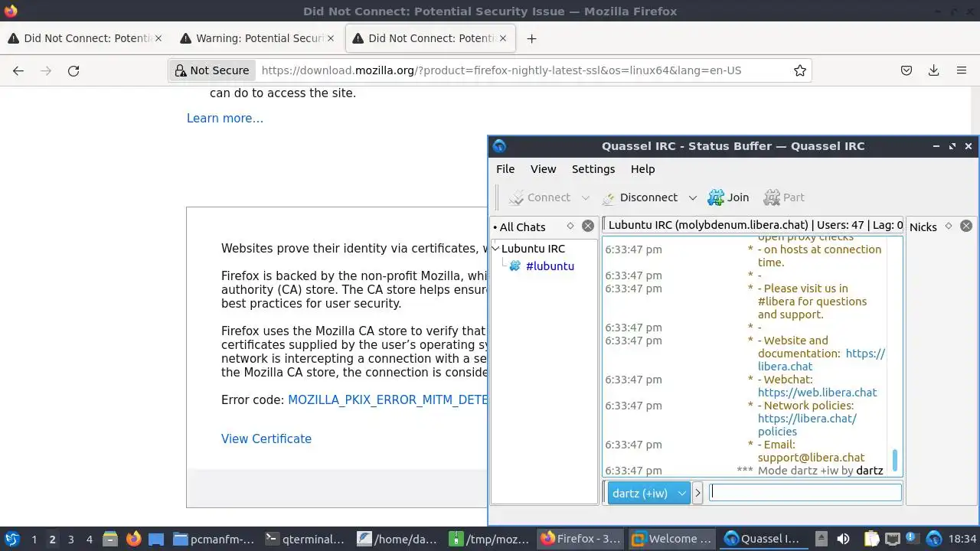This screenshot has height=551, width=980.
Task: Open the Connect dropdown arrow
Action: point(586,197)
